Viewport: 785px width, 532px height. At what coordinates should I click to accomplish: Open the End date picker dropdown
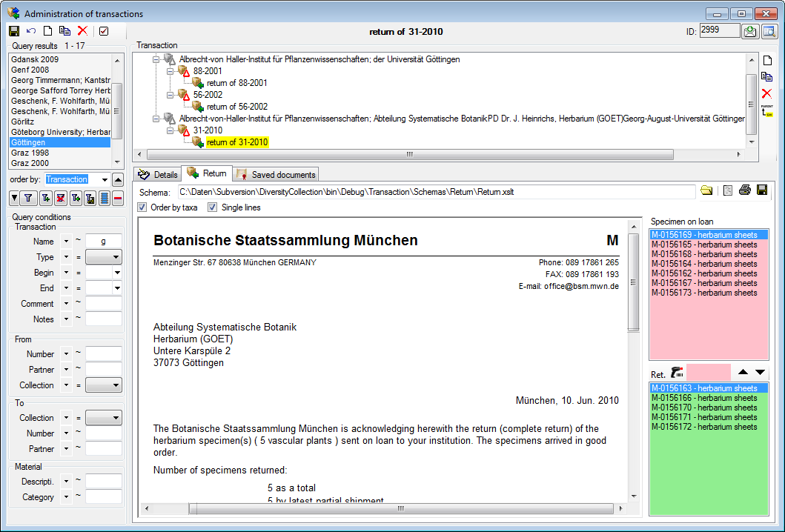[117, 288]
